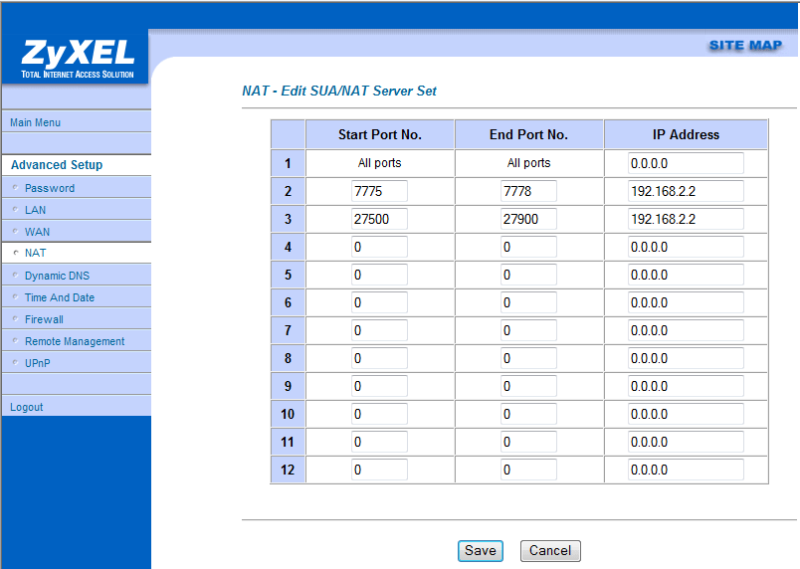Open the WAN setup page

37,232
